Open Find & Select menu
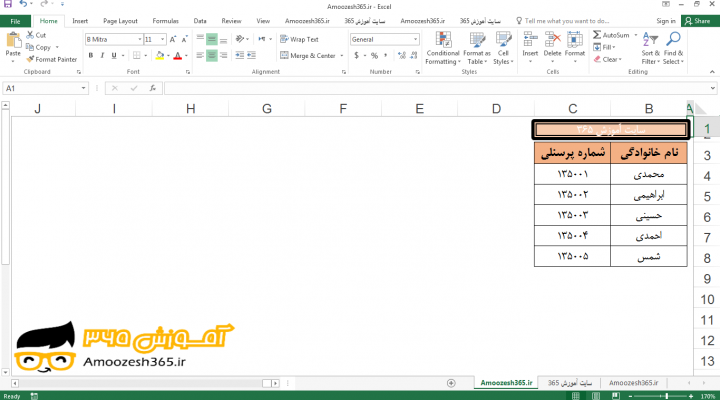 (x=673, y=48)
